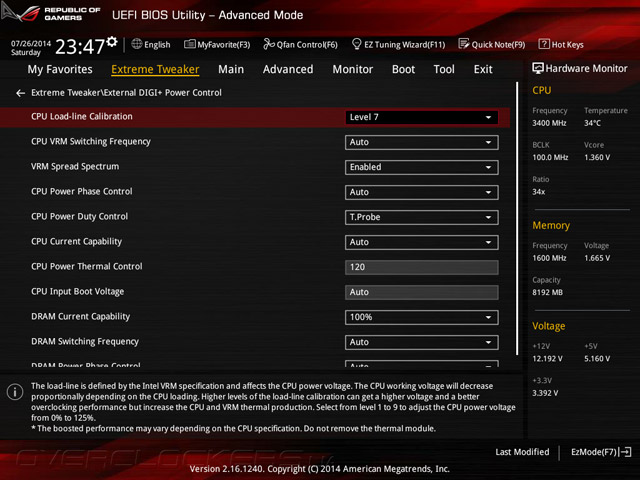Viewport: 640px width, 480px height.
Task: Expand CPU Current Capability dropdown
Action: pos(422,242)
